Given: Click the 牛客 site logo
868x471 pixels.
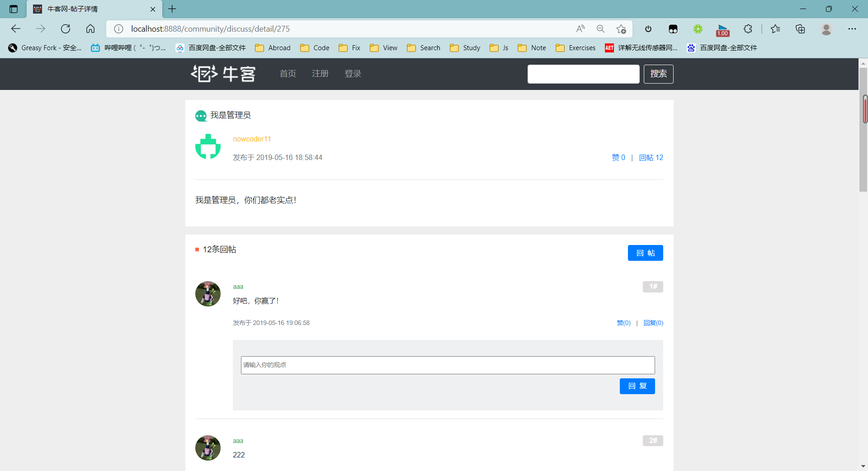Looking at the screenshot, I should click(x=223, y=74).
